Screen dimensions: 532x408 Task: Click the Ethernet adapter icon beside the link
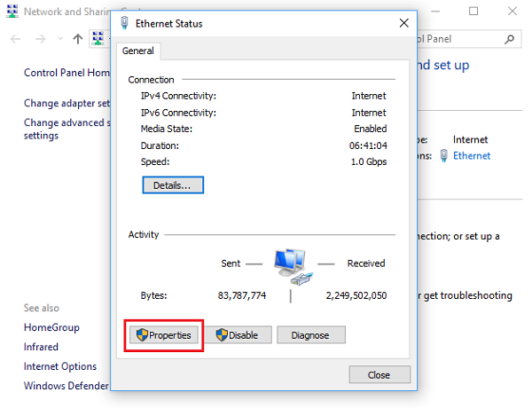click(x=443, y=155)
